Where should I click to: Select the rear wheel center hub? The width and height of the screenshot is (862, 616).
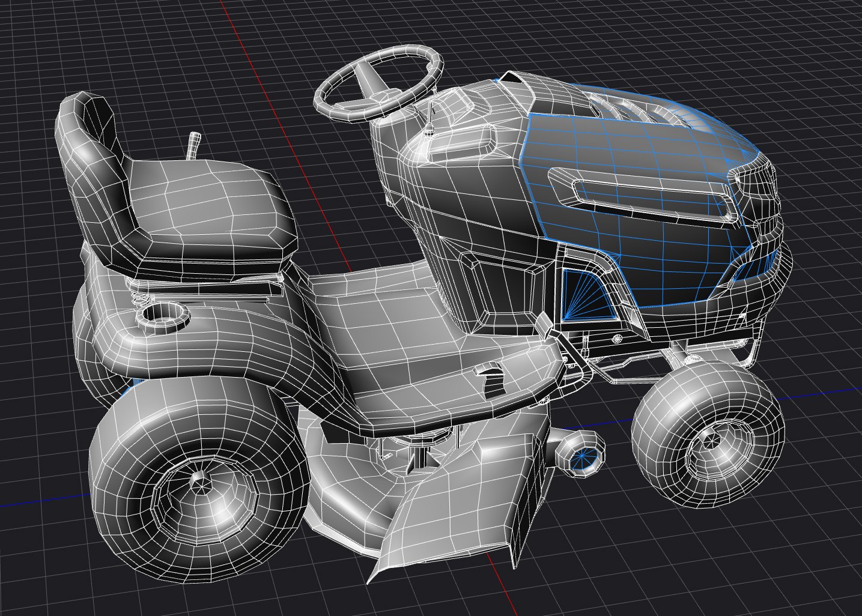tap(201, 483)
